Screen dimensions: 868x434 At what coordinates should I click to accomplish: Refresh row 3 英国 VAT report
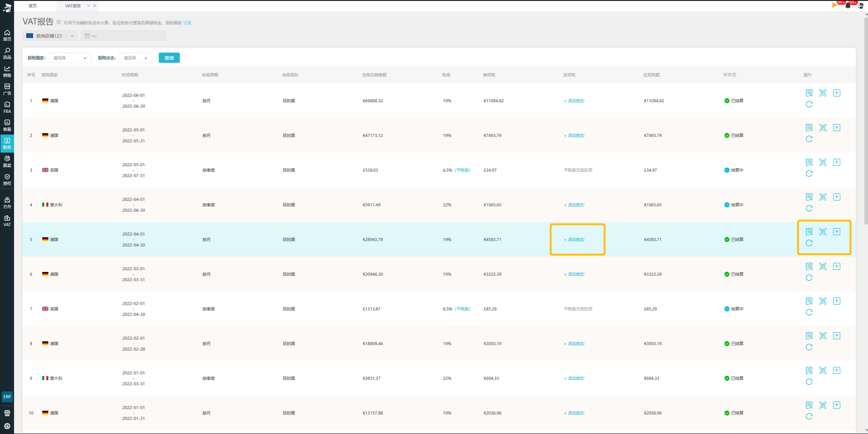(809, 174)
